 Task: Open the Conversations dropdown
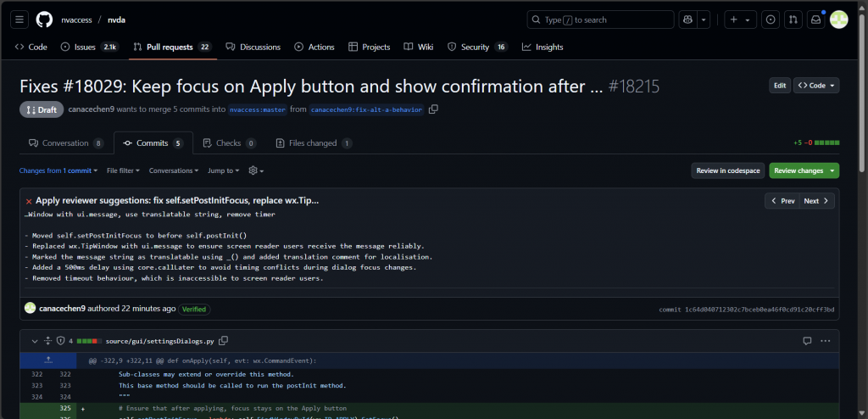point(174,170)
